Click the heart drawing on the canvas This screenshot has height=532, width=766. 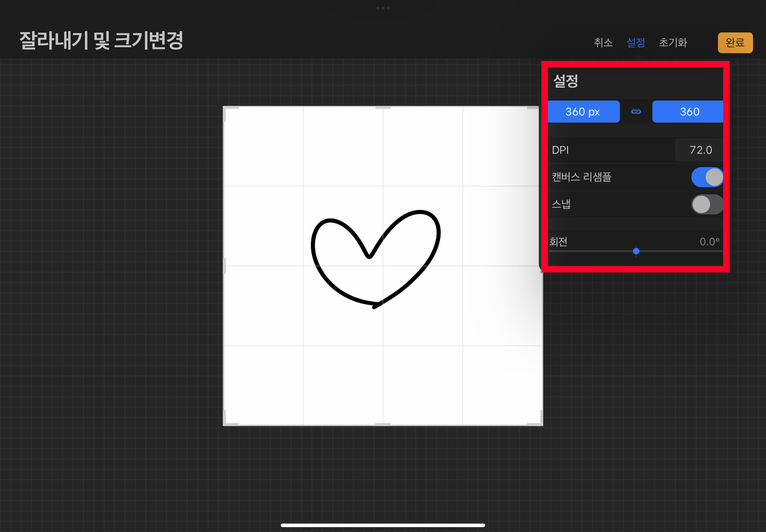pyautogui.click(x=376, y=259)
